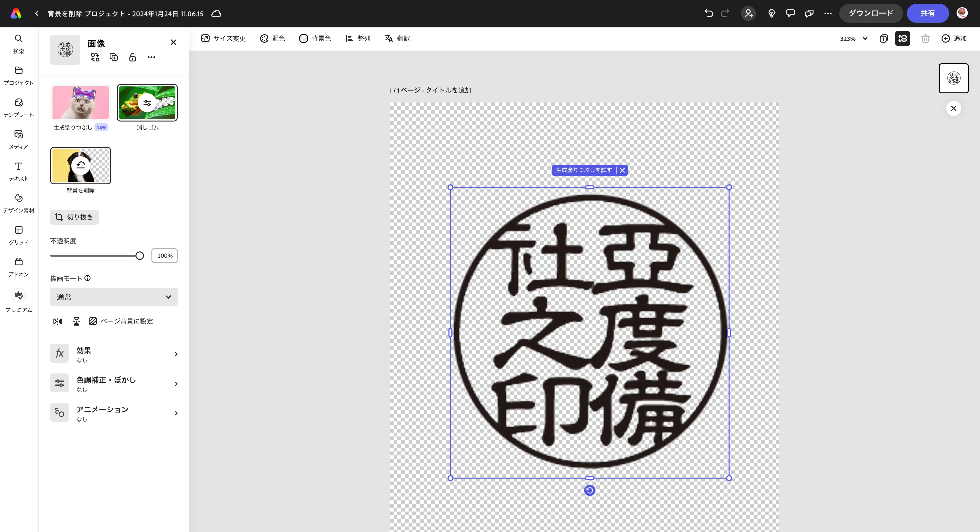Click the rotate handle below the image
Viewport: 980px width, 532px height.
point(589,490)
